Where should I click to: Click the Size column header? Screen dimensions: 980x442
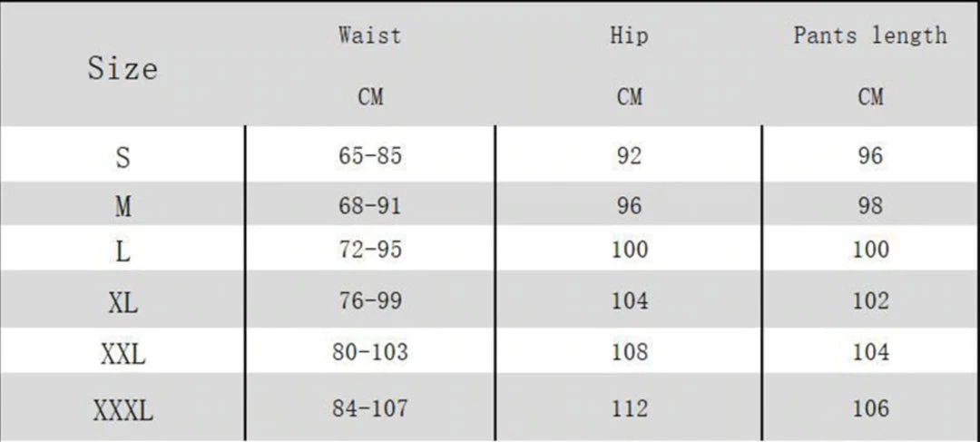(122, 68)
